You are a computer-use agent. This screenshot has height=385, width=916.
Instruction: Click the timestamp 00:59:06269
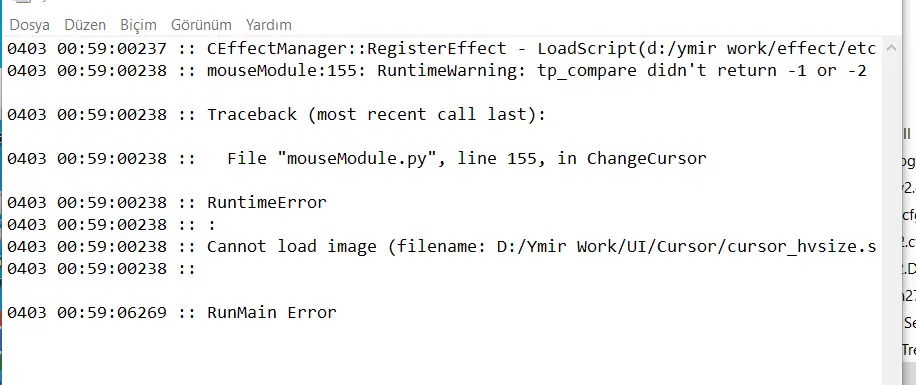pyautogui.click(x=112, y=313)
